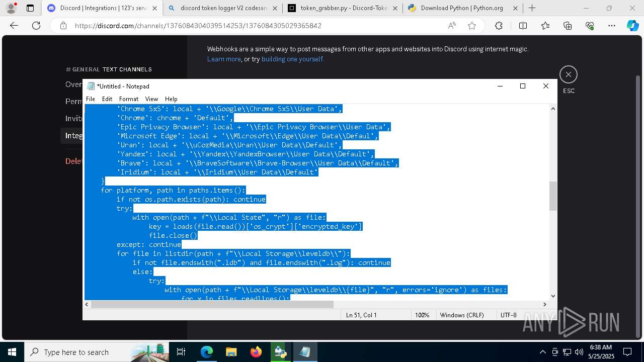Open Notepad Help menu
Image resolution: width=644 pixels, height=362 pixels.
[171, 99]
